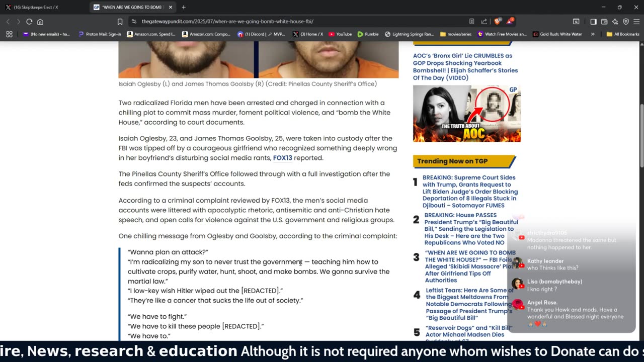Open trending story Skibidi Massacre Plot
The height and width of the screenshot is (362, 644).
point(470,266)
